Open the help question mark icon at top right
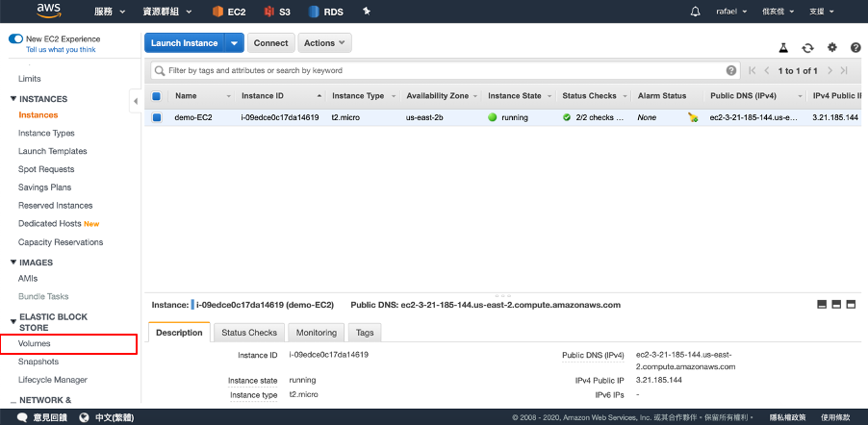The height and width of the screenshot is (425, 868). pyautogui.click(x=855, y=48)
